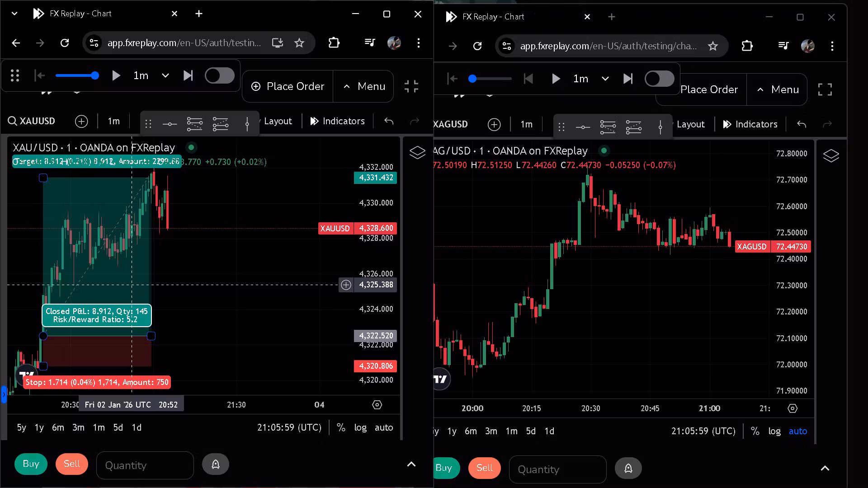The height and width of the screenshot is (488, 868).
Task: Toggle percent scale on XAGUSD chart
Action: point(755,431)
